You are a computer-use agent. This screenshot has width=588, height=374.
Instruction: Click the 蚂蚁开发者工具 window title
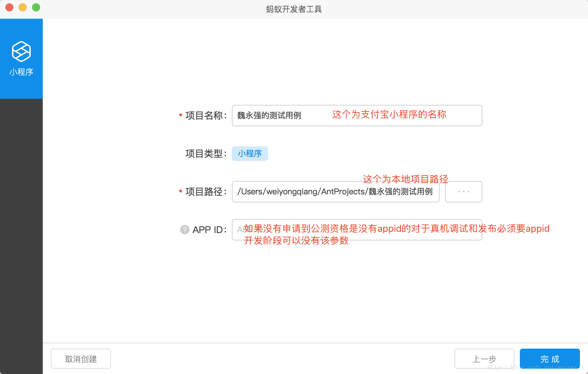[x=294, y=9]
